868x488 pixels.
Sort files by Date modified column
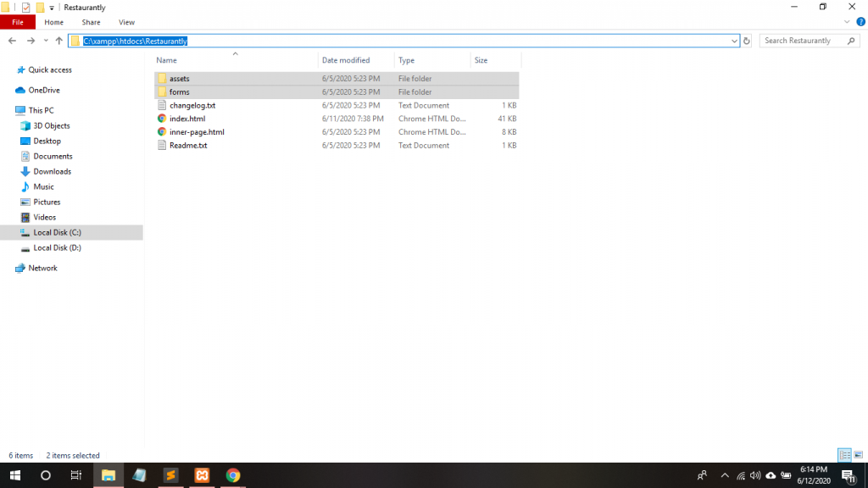point(346,60)
